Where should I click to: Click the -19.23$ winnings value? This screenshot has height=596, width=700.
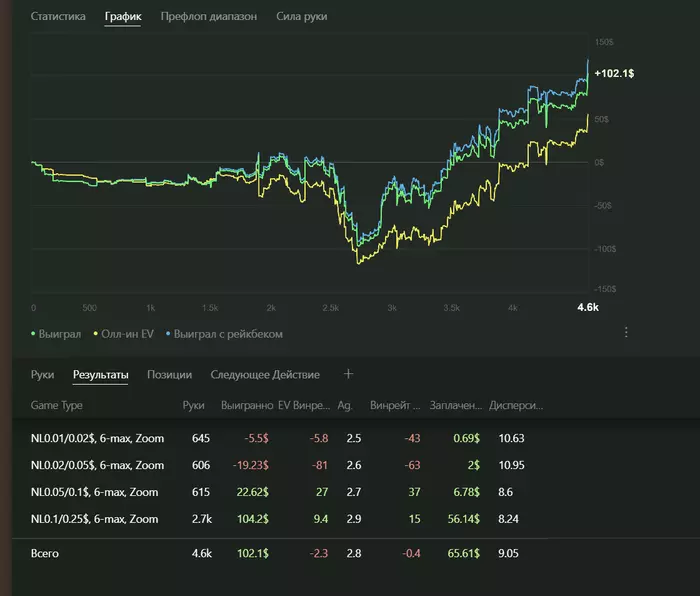(250, 465)
